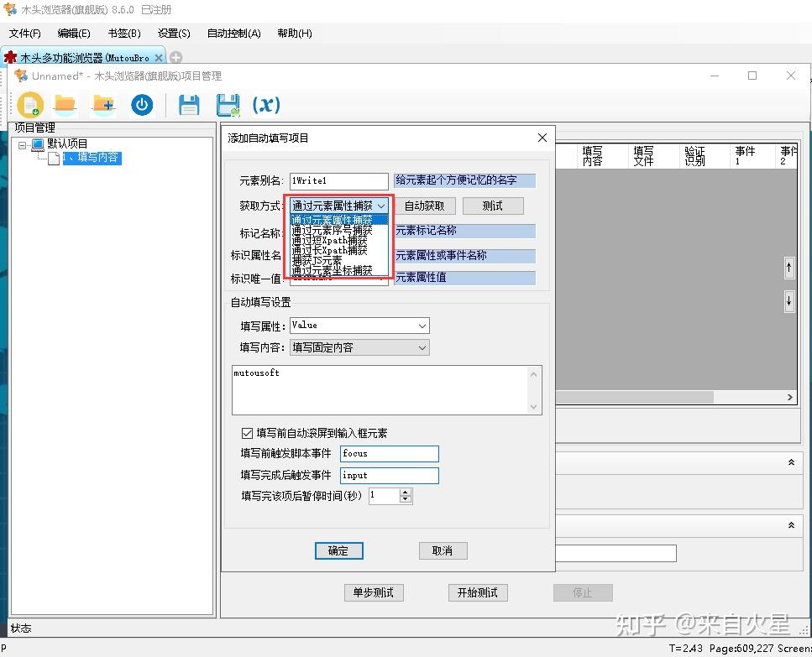The image size is (812, 657).
Task: Increase the pause time spinner value
Action: tap(406, 492)
